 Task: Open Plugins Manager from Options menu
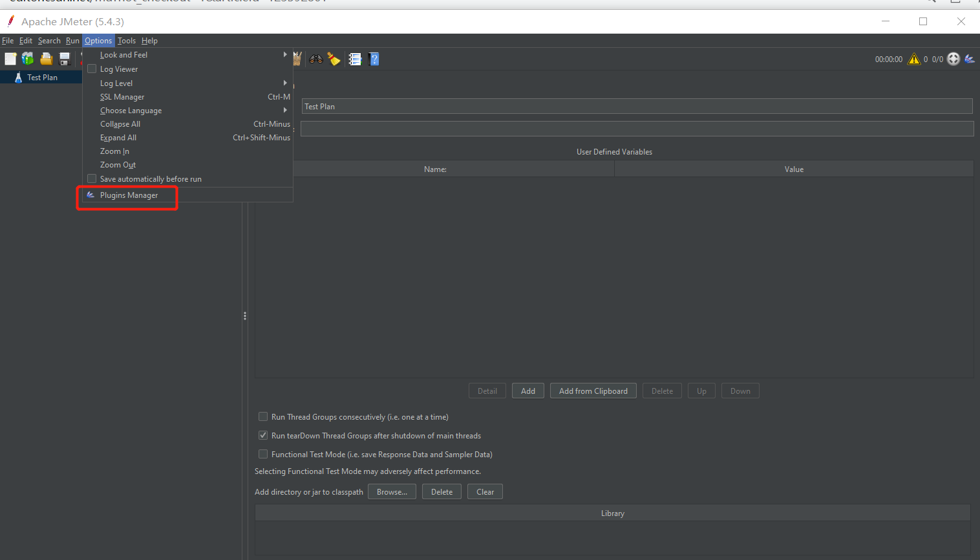(x=188, y=195)
